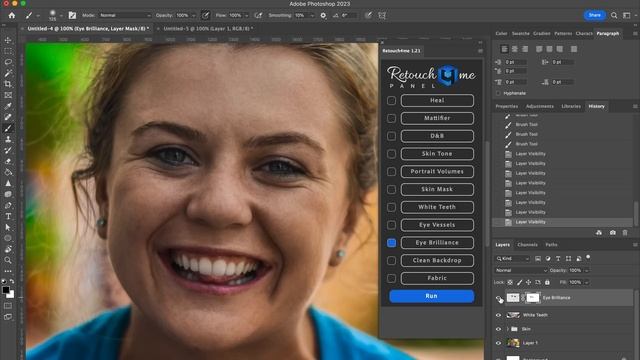This screenshot has width=640, height=360.
Task: Select the Eyedropper tool
Action: (x=8, y=106)
